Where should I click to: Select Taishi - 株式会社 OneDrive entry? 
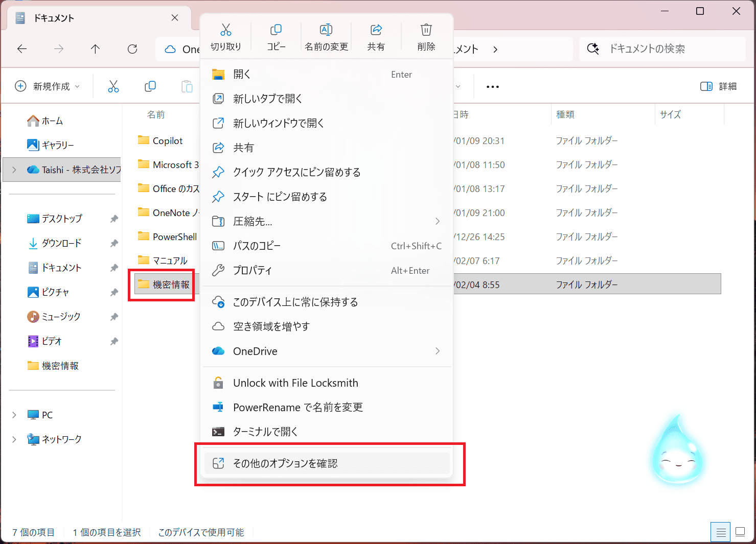click(62, 170)
